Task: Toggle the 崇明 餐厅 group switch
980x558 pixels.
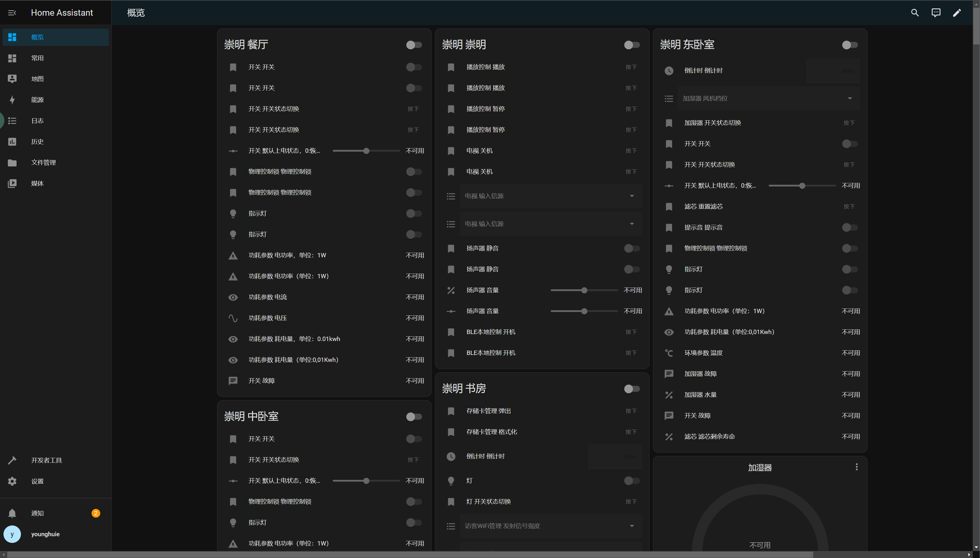Action: coord(414,45)
